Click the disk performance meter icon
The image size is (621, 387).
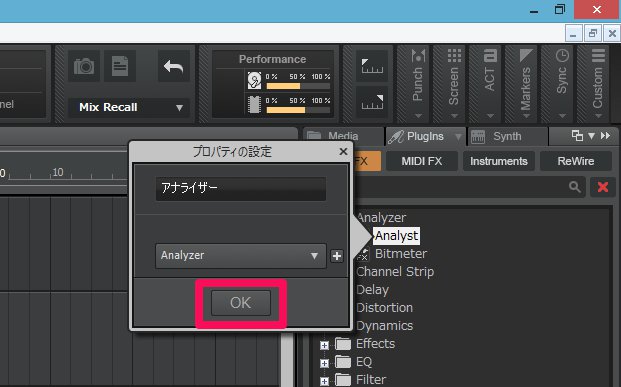pyautogui.click(x=254, y=80)
